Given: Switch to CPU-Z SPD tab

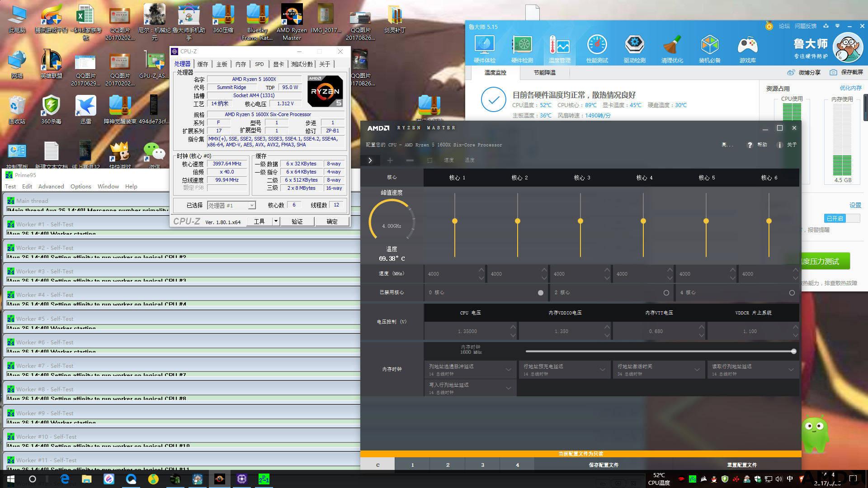Looking at the screenshot, I should point(259,64).
